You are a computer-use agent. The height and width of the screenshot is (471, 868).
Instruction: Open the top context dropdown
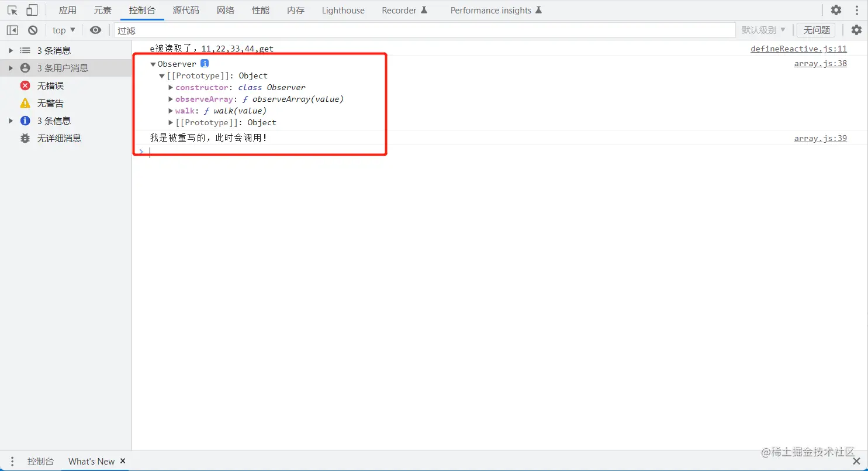(x=64, y=30)
